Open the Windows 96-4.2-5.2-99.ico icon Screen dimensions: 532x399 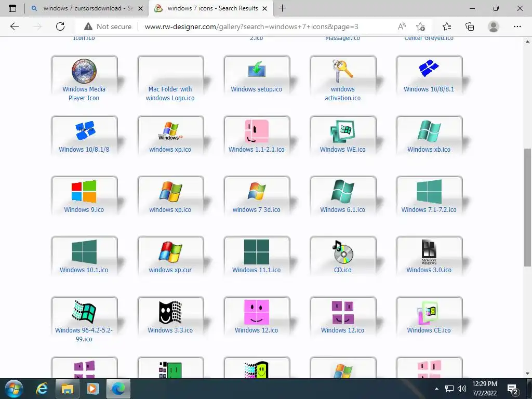pos(84,312)
